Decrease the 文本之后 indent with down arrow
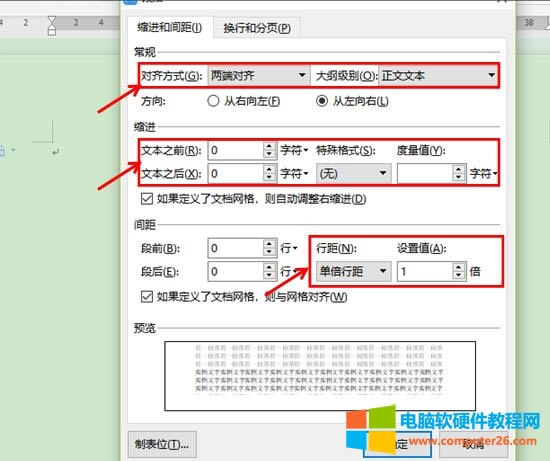 [x=269, y=178]
